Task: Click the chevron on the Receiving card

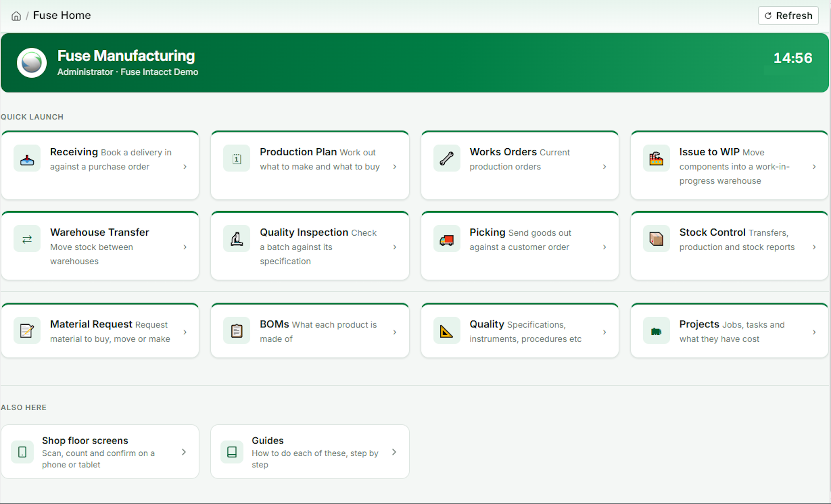Action: click(x=185, y=166)
